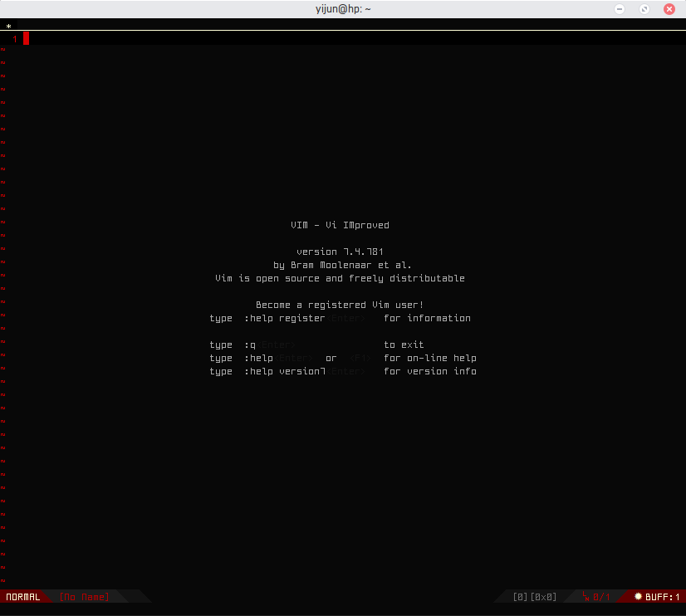Click 'to exit' text
Screen dimensions: 686x616
coord(404,345)
